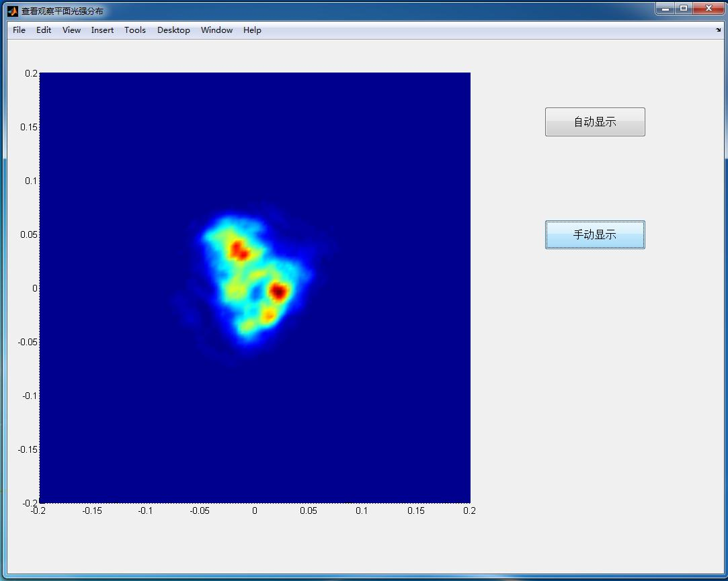Screen dimensions: 728x581
Task: Click the MATLAB icon in title bar
Action: [x=13, y=11]
